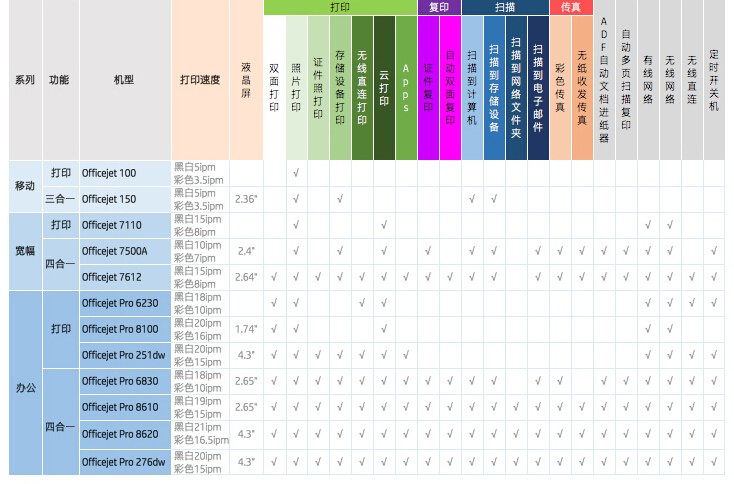
Task: Click the 扫描到计算机 column header
Action: 472,88
